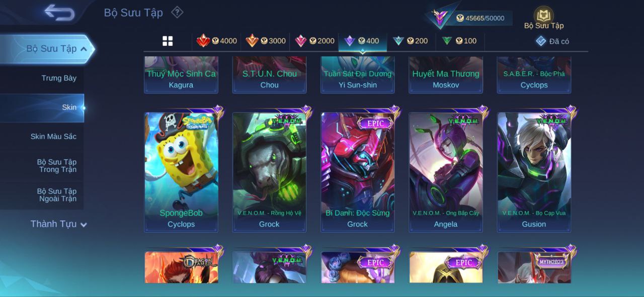The image size is (644, 297).
Task: Open Bộ Sưu Tập Trong Trận item
Action: pos(57,166)
